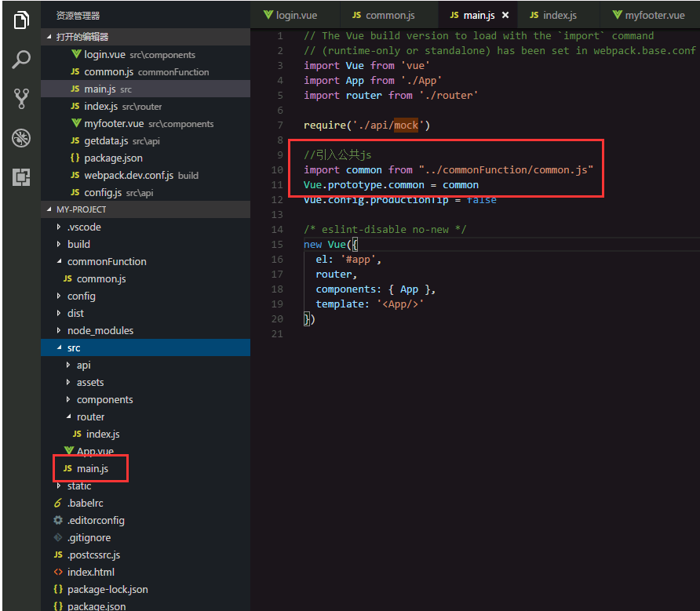
Task: Collapse the MY-PROJECT section header
Action: tap(49, 209)
